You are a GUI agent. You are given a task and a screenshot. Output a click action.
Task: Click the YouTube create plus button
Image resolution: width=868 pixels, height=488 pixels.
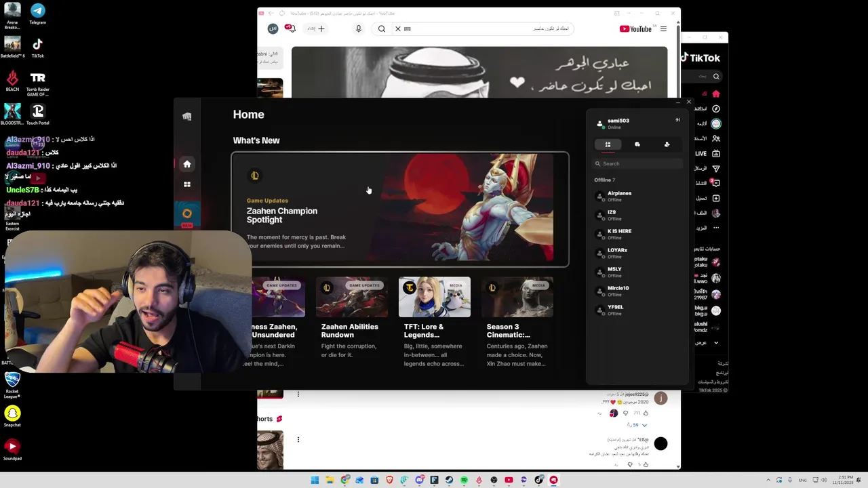(x=317, y=28)
